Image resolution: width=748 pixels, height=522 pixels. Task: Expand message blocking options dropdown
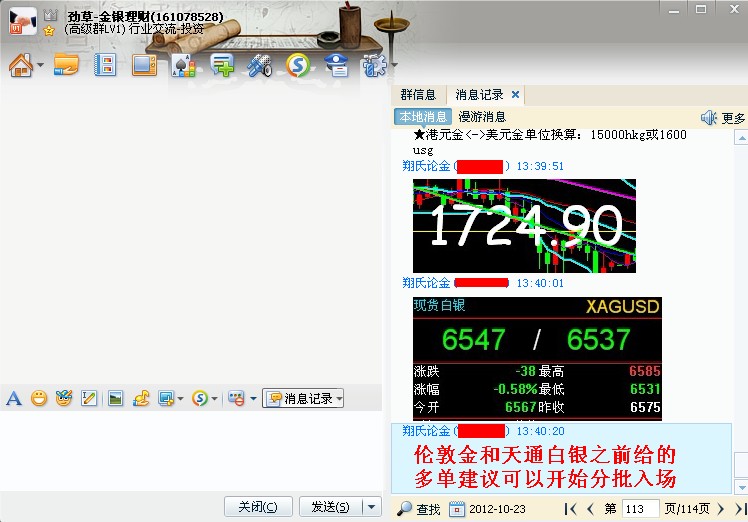253,399
